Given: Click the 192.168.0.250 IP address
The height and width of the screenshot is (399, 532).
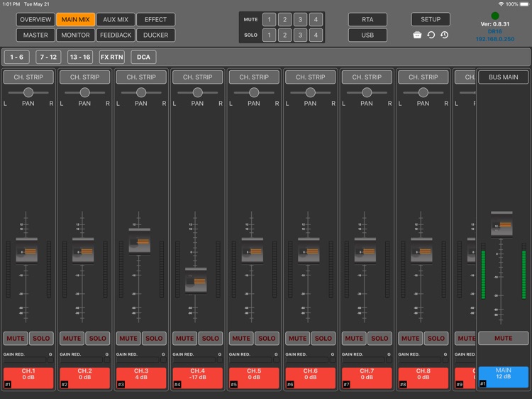Looking at the screenshot, I should coord(495,39).
